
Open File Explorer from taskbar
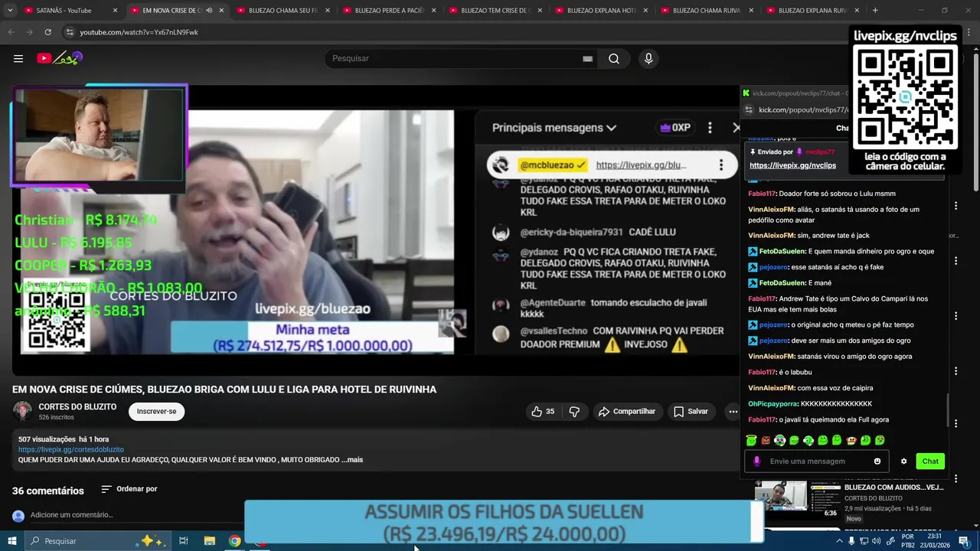(x=209, y=541)
